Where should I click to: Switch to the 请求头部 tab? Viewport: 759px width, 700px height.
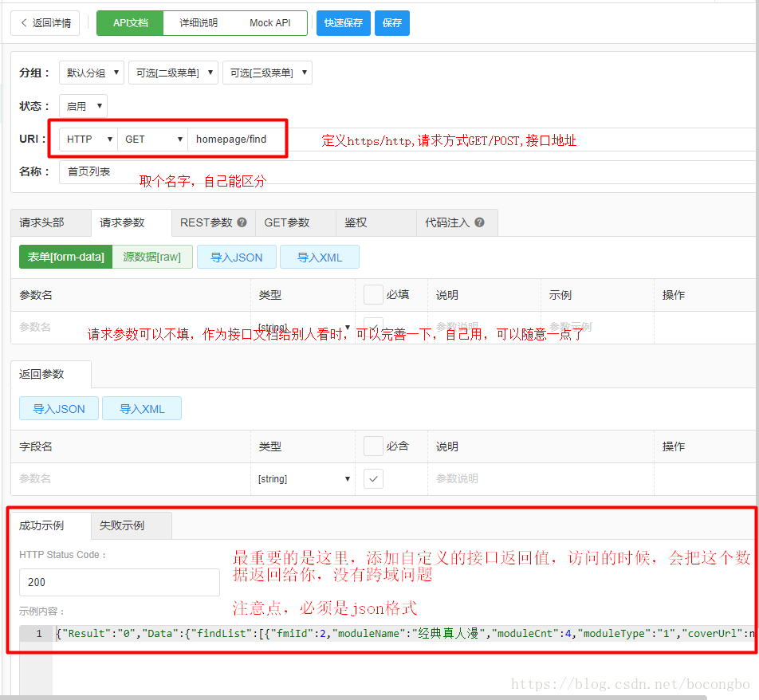[x=41, y=223]
